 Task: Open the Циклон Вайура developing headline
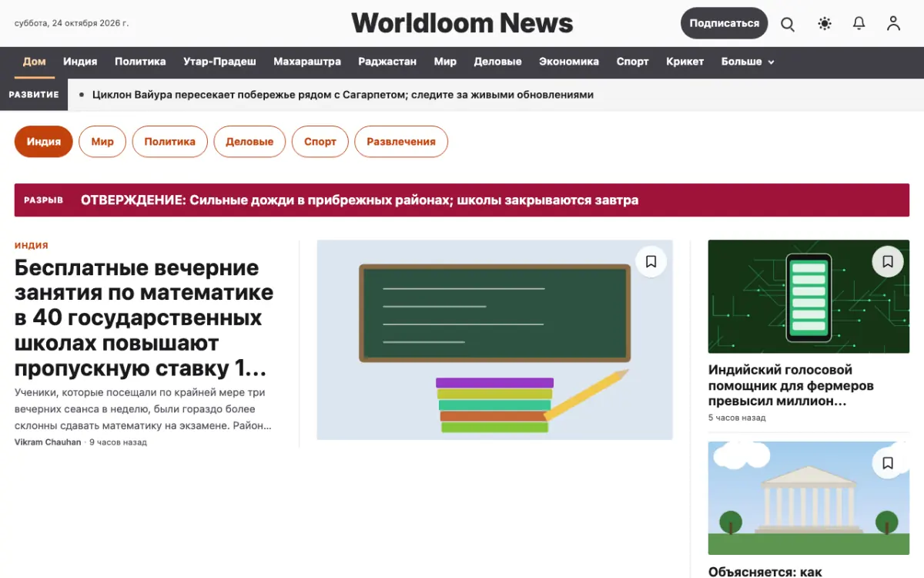343,95
